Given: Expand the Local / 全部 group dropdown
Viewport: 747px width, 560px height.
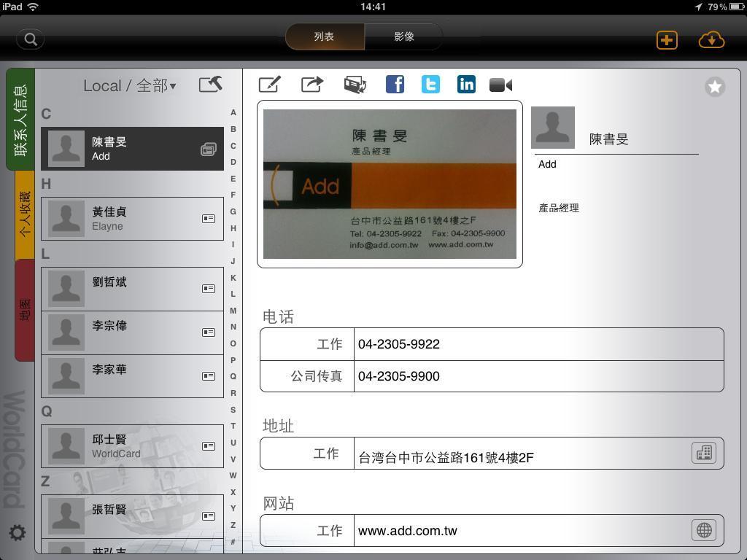Looking at the screenshot, I should [130, 86].
